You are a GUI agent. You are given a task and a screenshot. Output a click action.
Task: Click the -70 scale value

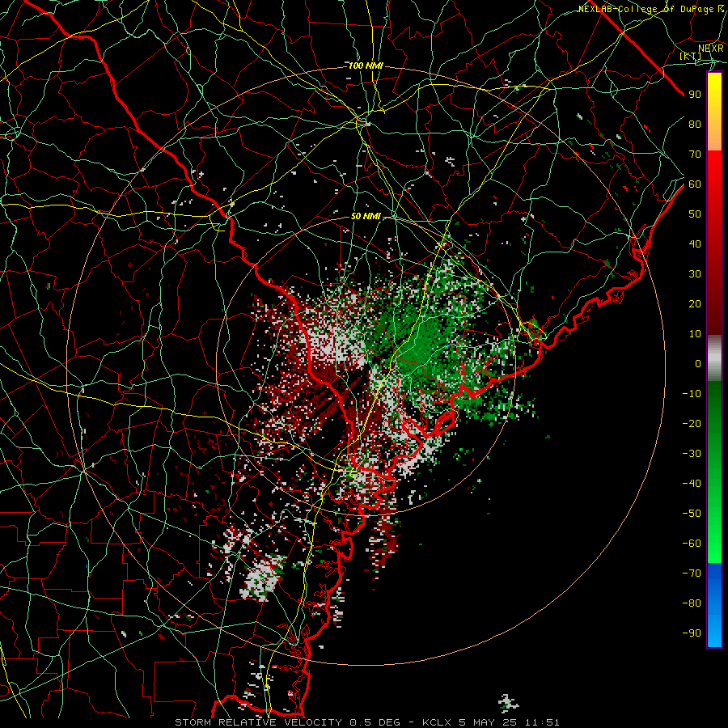click(692, 574)
